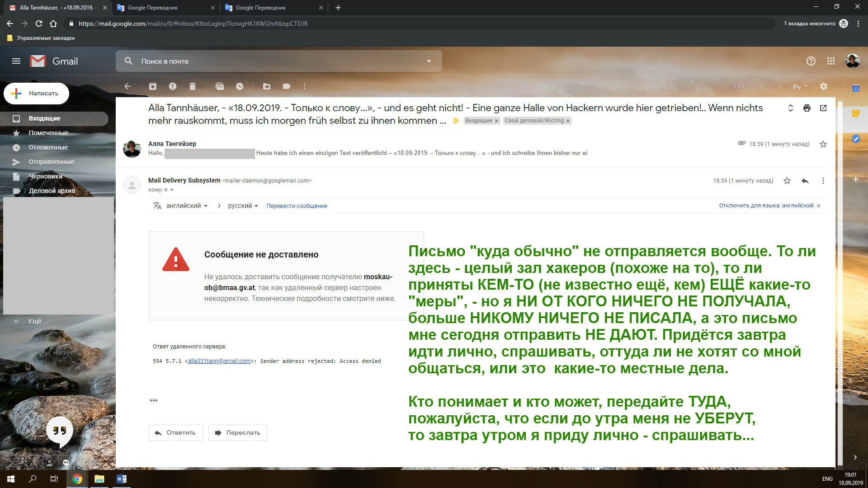
Task: Add side panel add-on plus
Action: click(x=856, y=179)
